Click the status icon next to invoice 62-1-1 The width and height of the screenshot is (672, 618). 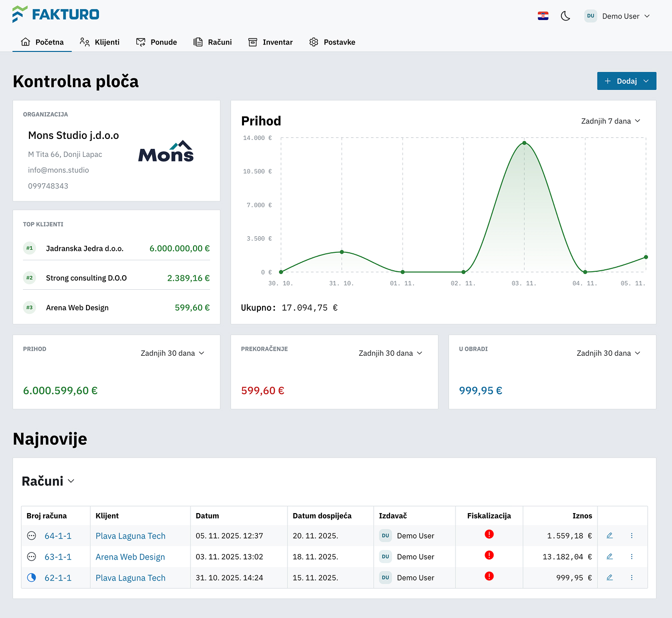coord(31,577)
